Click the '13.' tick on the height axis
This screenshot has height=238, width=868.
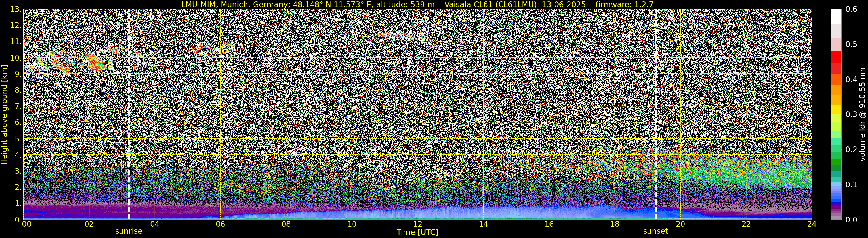point(16,10)
